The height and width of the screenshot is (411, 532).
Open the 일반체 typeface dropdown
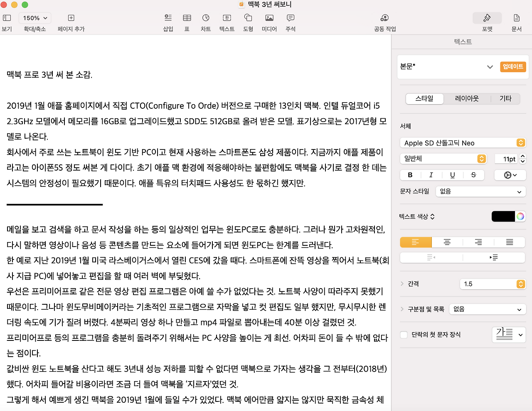[443, 159]
